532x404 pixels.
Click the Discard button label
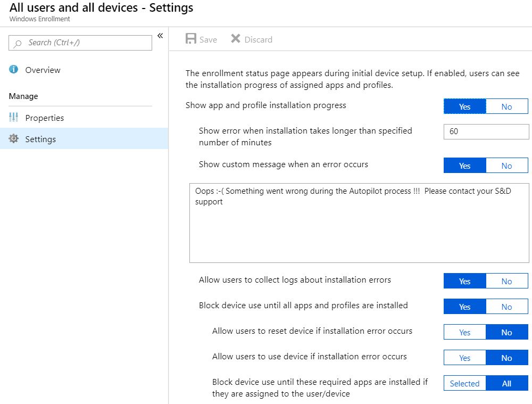point(258,39)
